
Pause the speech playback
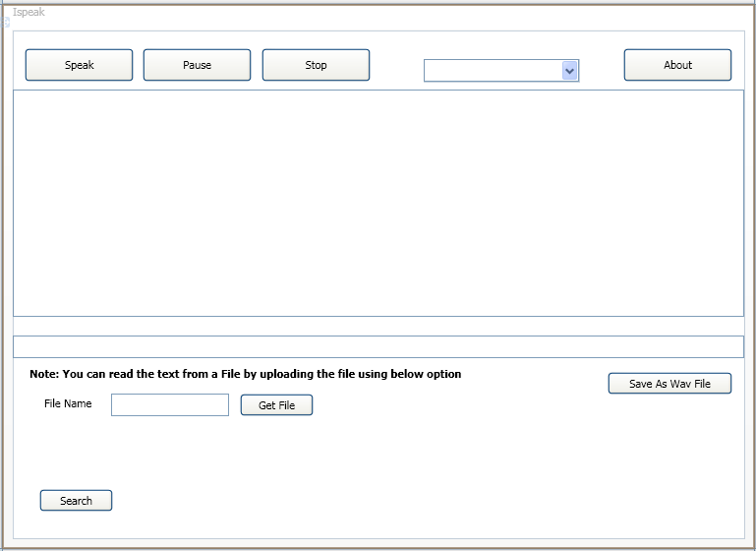[x=198, y=65]
